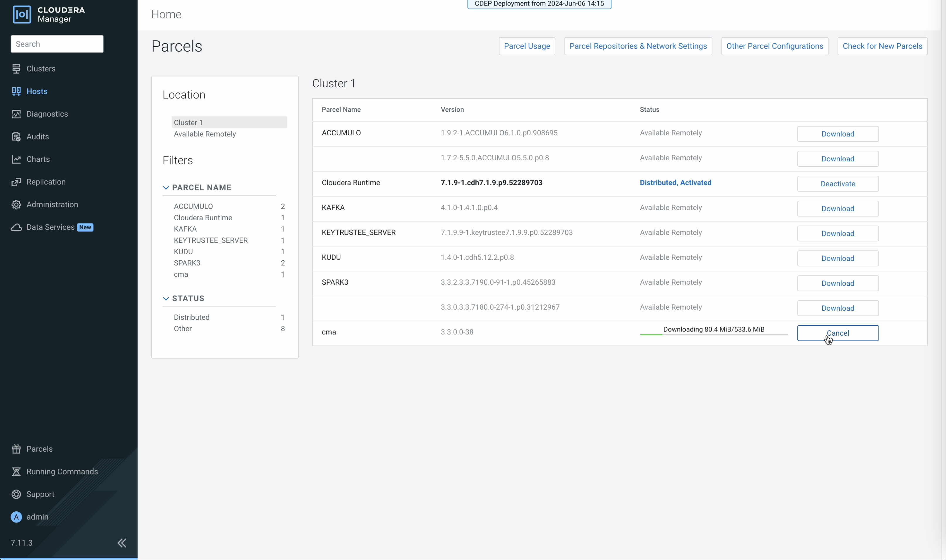Click the Running Commands hourglass icon
This screenshot has height=560, width=946.
(16, 471)
